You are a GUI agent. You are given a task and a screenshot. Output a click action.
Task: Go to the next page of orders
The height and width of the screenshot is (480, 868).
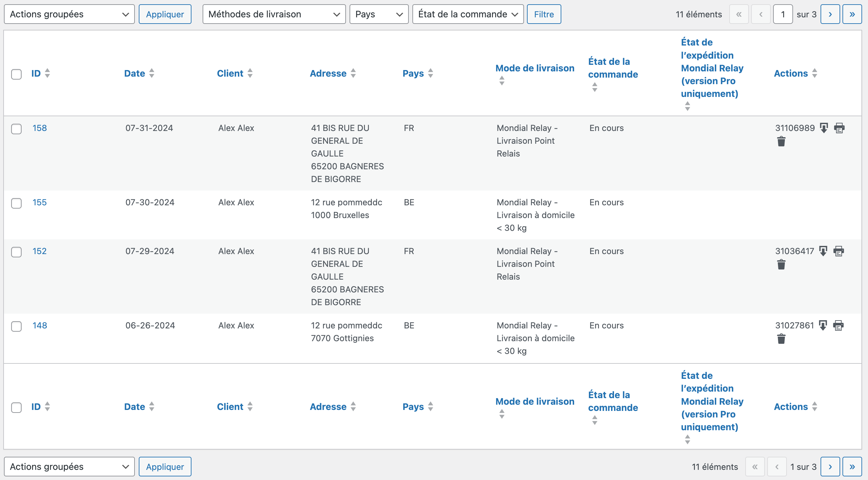[x=830, y=14]
